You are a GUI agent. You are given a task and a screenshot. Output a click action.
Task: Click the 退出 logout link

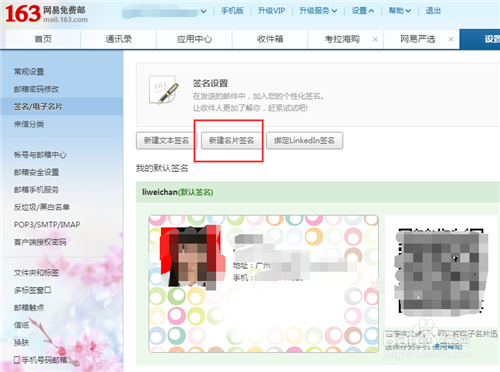tap(433, 11)
